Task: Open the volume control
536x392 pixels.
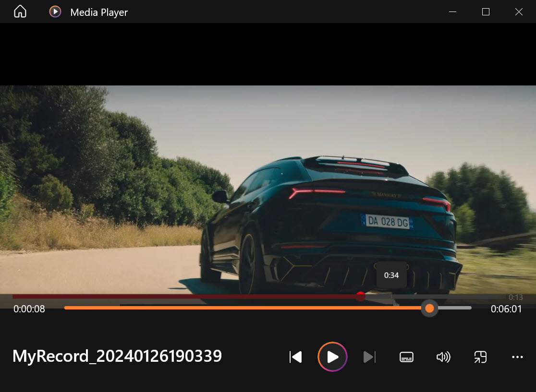Action: click(443, 357)
